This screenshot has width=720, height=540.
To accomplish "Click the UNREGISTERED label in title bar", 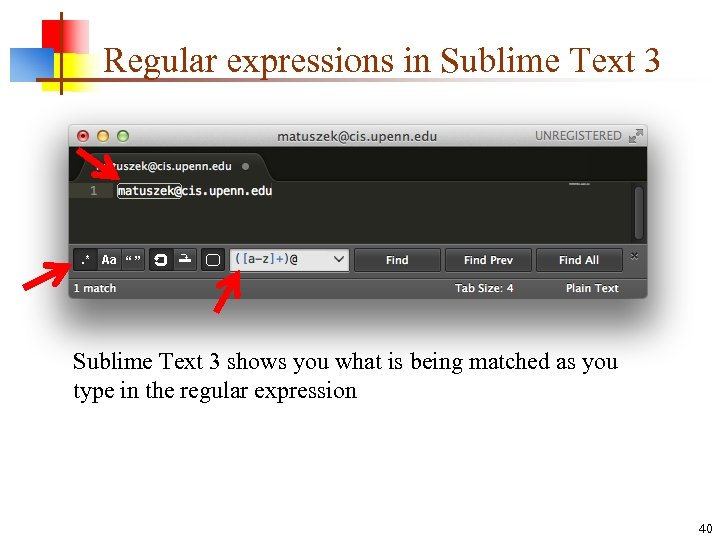I will click(578, 136).
